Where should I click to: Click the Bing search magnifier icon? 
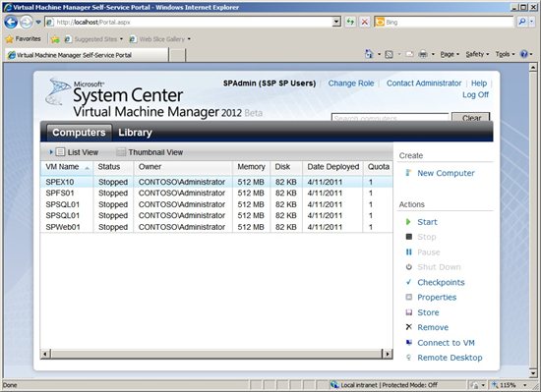click(522, 22)
